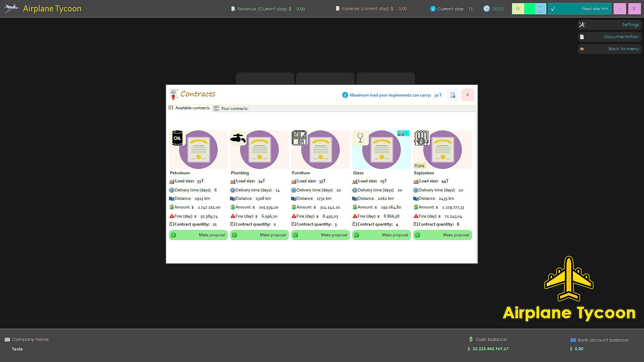Click the Next day button
This screenshot has height=362, width=644.
pos(579,9)
